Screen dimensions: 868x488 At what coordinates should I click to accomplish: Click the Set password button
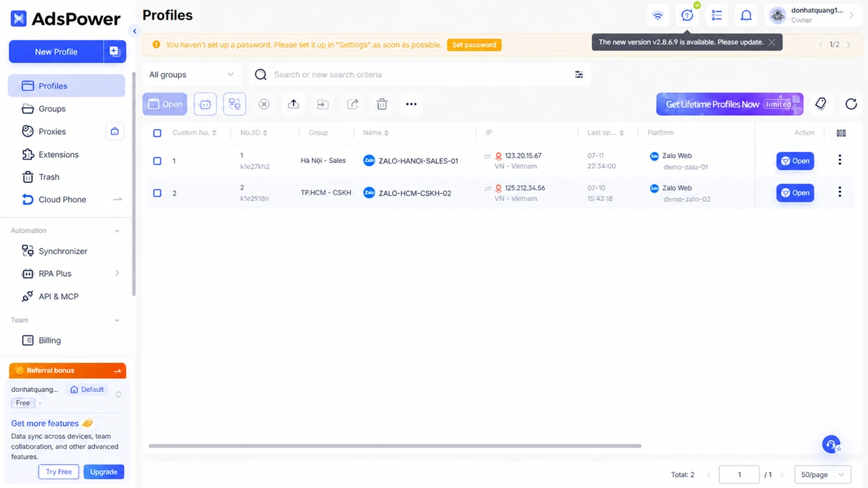[x=474, y=45]
